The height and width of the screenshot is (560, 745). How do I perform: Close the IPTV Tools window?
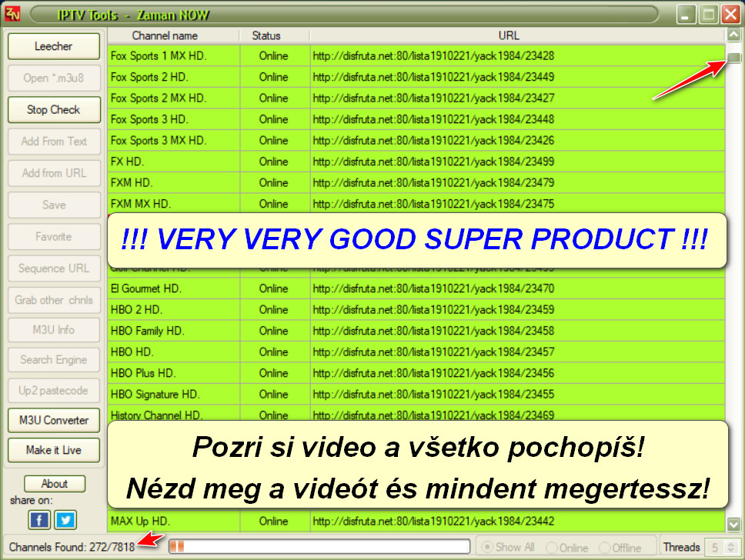[730, 15]
